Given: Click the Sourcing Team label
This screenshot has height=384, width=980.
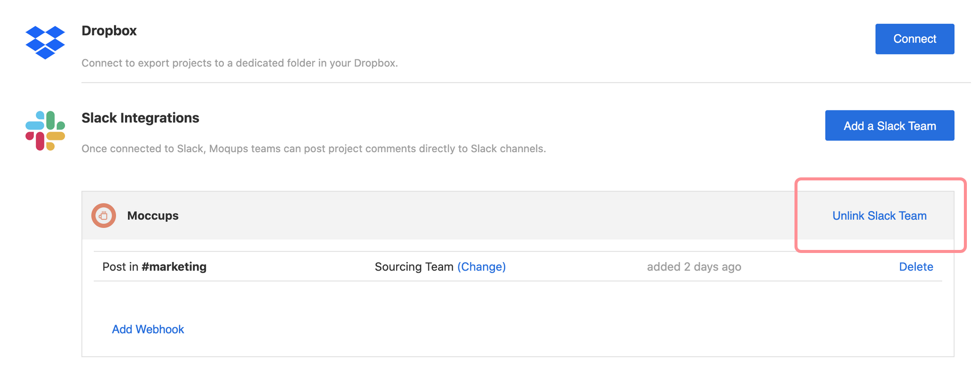Looking at the screenshot, I should click(414, 267).
